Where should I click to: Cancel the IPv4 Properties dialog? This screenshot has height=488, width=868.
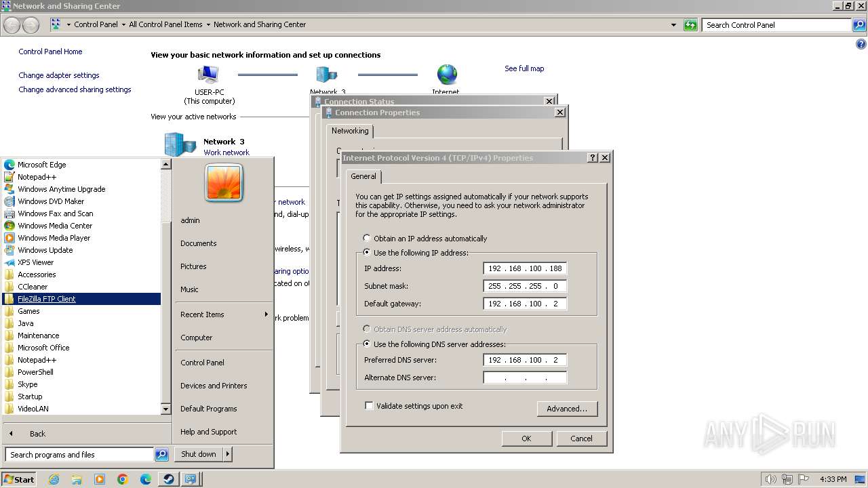tap(581, 439)
